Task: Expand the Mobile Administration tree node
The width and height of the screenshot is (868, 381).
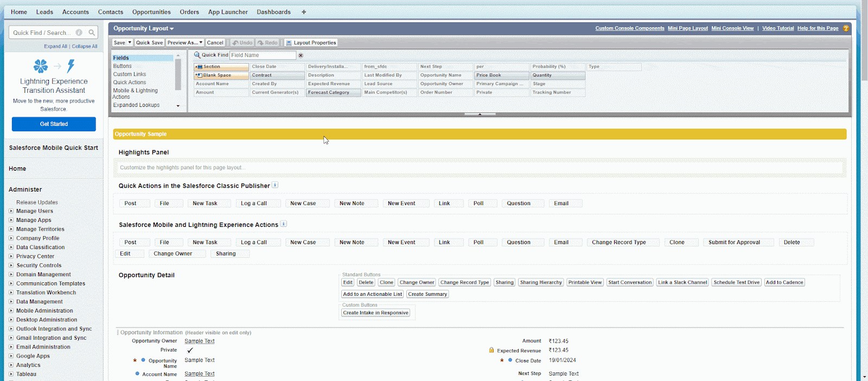Action: [11, 311]
